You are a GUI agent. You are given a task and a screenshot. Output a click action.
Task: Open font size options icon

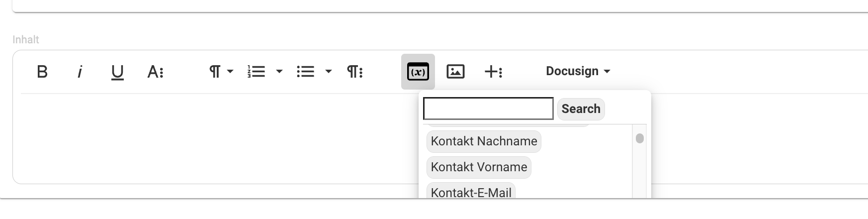pyautogui.click(x=156, y=72)
